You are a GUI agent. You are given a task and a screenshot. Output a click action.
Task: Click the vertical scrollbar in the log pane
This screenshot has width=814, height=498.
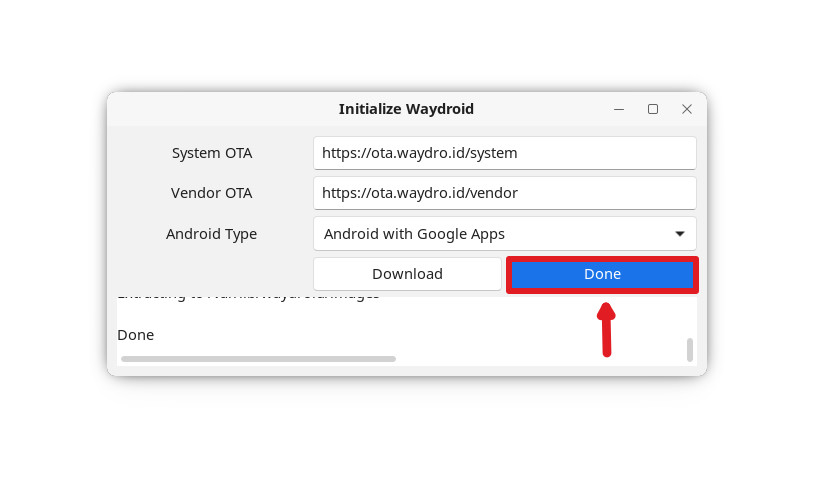tap(689, 349)
